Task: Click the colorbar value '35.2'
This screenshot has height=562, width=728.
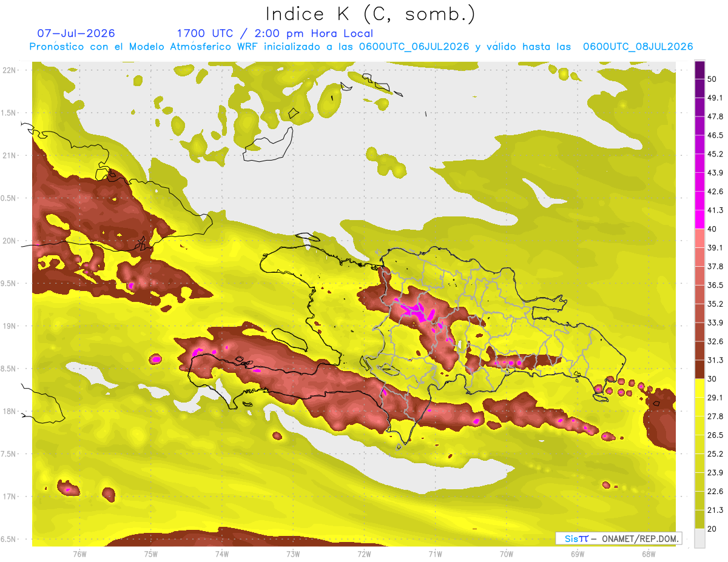Action: [715, 304]
